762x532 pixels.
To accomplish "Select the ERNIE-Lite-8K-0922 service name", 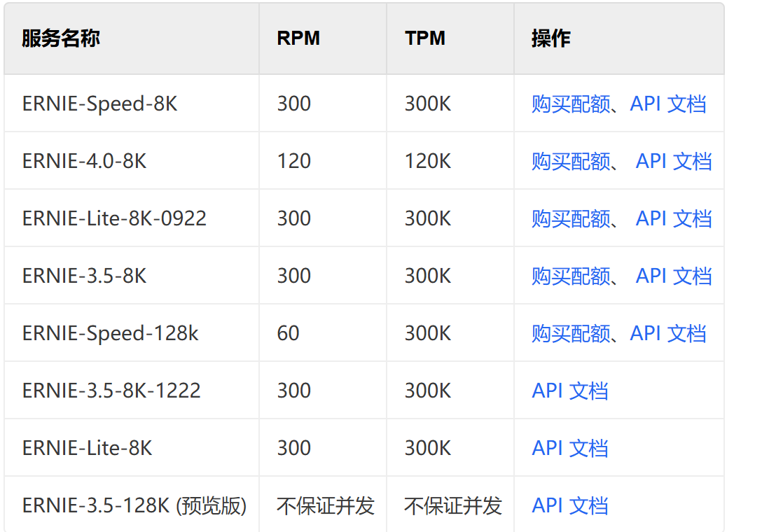I will [114, 218].
